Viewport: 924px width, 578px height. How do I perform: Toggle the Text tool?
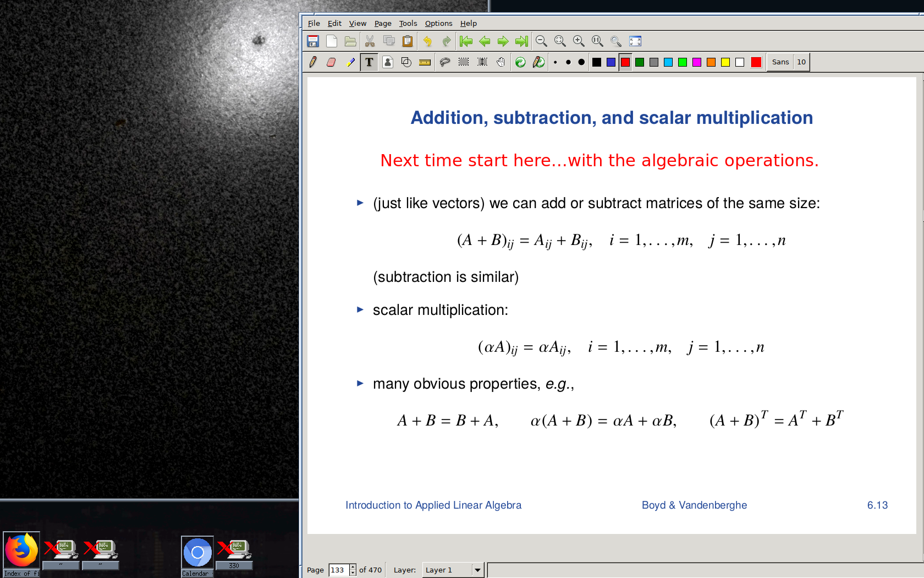[x=369, y=62]
